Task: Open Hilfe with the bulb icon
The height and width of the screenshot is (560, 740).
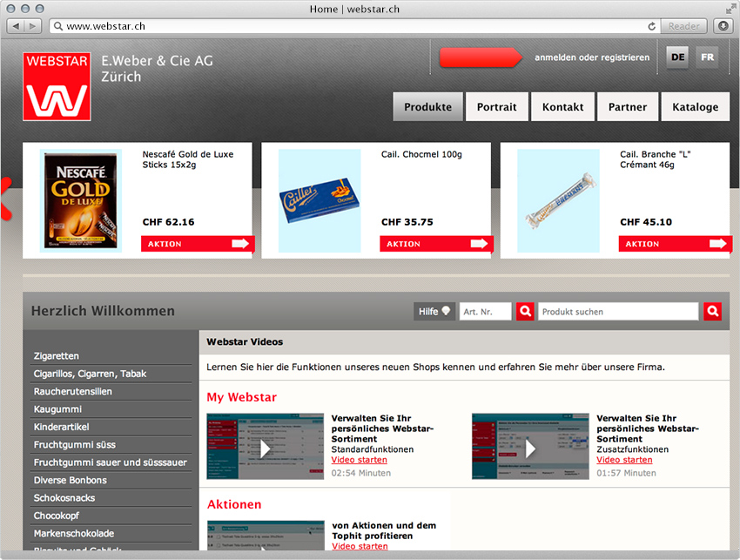Action: [434, 312]
